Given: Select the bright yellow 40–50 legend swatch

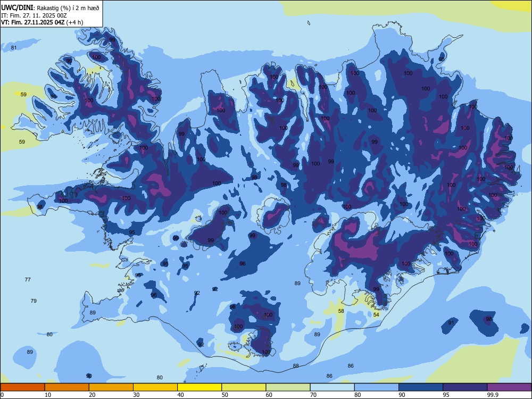Looking at the screenshot, I should [199, 387].
